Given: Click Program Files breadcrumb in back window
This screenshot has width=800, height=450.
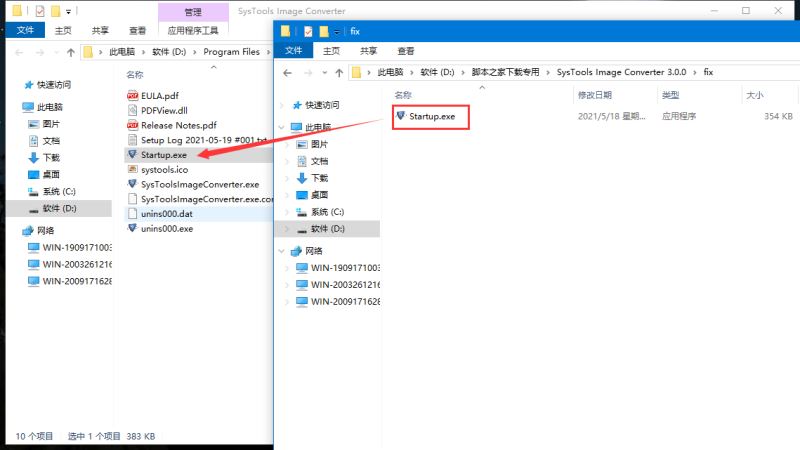Looking at the screenshot, I should 231,52.
